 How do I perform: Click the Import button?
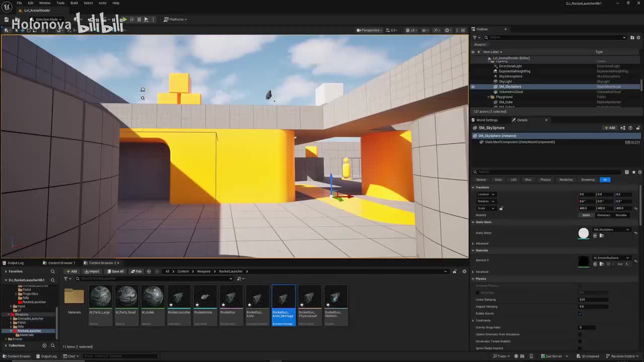pos(92,271)
